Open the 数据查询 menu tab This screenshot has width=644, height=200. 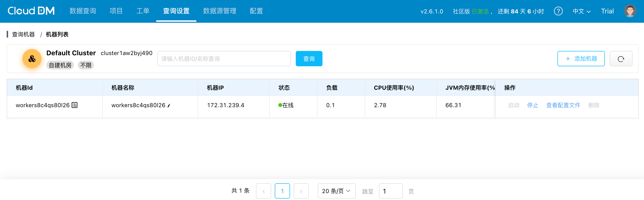83,11
